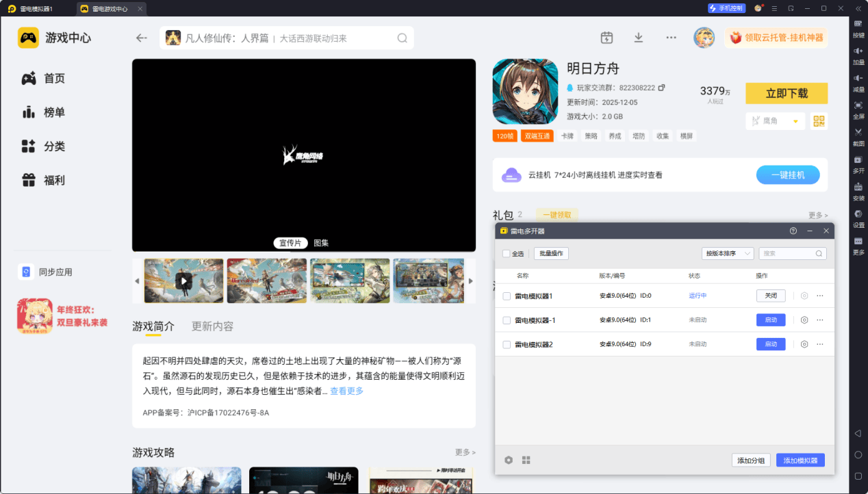868x494 pixels.
Task: Click the 添加模拟器 button
Action: point(800,460)
